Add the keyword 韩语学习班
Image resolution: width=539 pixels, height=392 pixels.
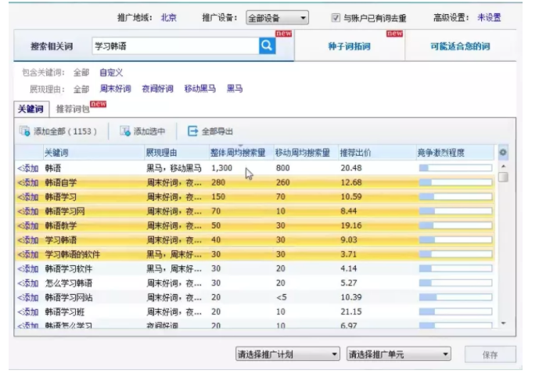click(28, 312)
